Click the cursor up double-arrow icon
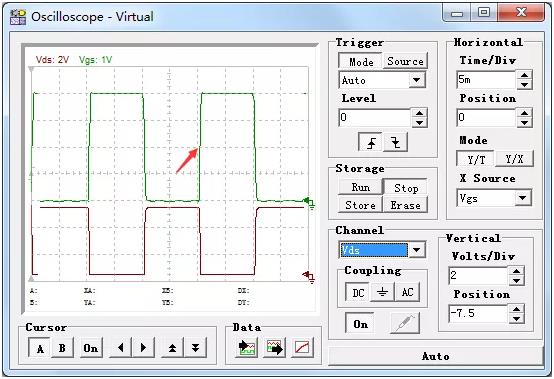 pyautogui.click(x=172, y=348)
